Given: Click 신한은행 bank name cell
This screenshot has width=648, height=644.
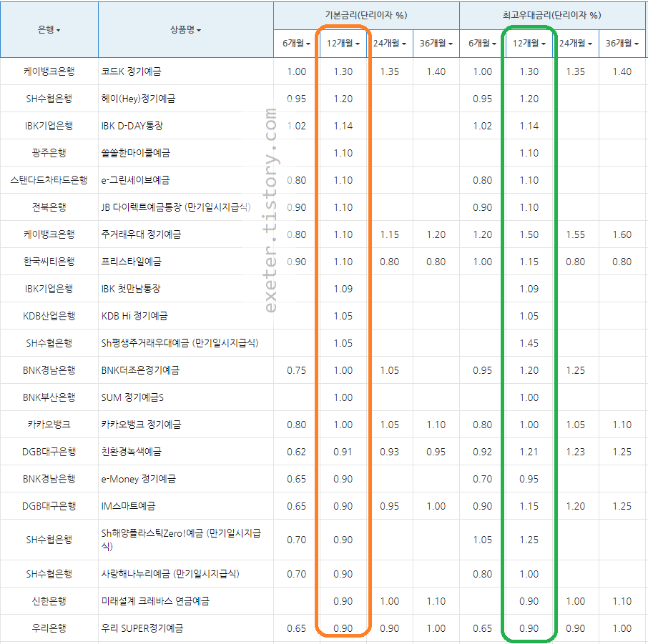Looking at the screenshot, I should click(x=49, y=601).
